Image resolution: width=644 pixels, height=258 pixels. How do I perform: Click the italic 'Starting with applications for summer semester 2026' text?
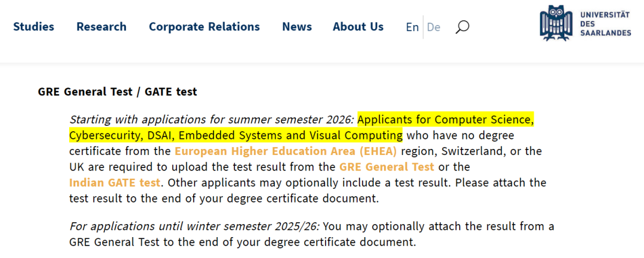[x=212, y=120]
